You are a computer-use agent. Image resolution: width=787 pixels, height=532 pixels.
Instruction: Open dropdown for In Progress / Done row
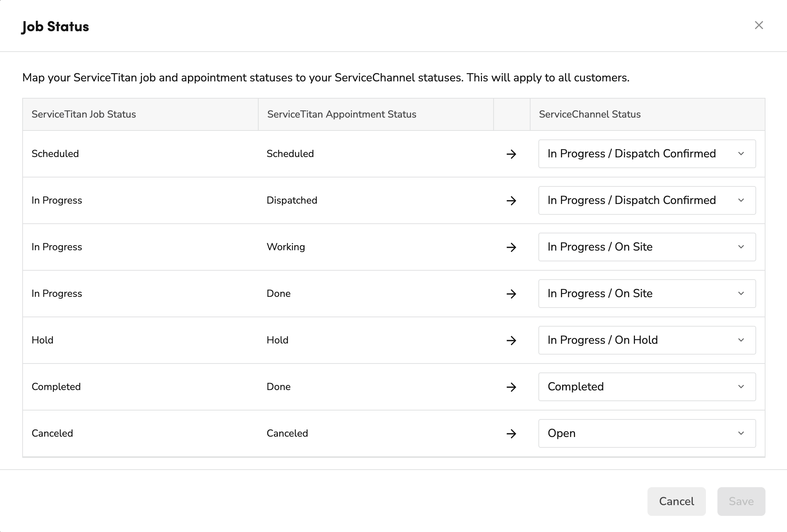tap(647, 294)
